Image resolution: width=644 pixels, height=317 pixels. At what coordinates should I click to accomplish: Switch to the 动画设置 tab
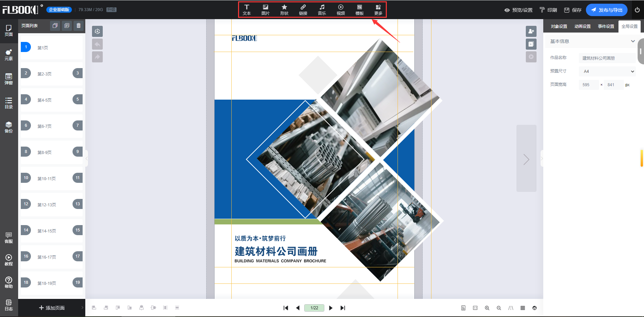tap(582, 26)
